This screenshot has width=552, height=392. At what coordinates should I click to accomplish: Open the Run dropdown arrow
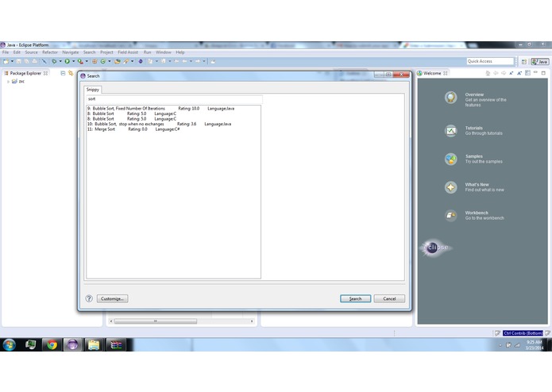coord(73,61)
